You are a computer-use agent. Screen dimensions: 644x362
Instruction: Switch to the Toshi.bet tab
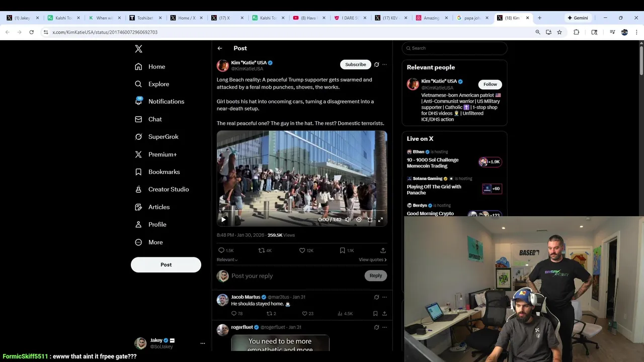click(145, 18)
